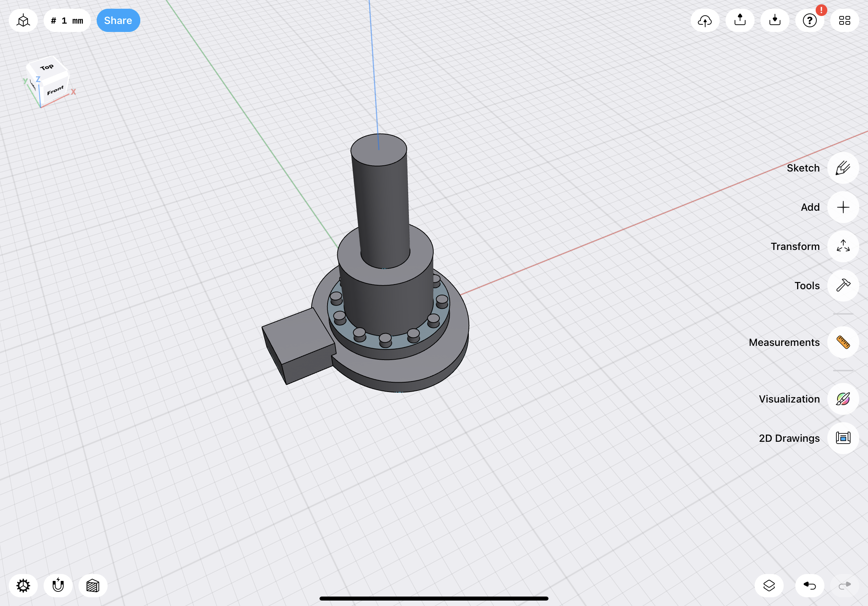Redo the last undone action
This screenshot has width=868, height=606.
tap(845, 586)
